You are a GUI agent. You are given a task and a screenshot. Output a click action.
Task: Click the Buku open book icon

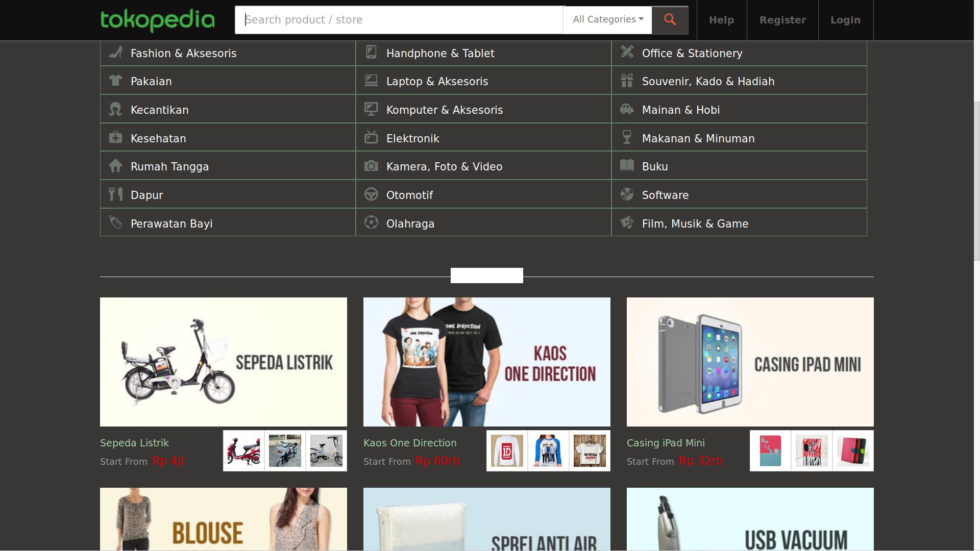tap(627, 166)
